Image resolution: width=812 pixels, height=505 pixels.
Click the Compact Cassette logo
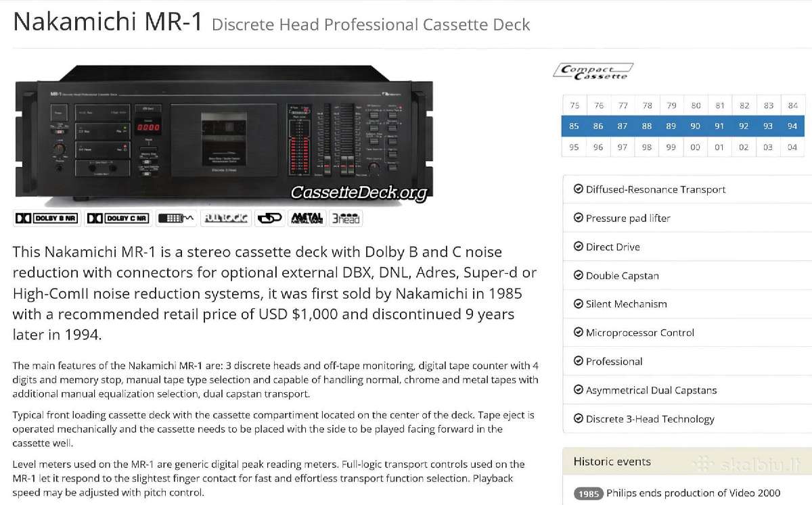click(x=593, y=71)
